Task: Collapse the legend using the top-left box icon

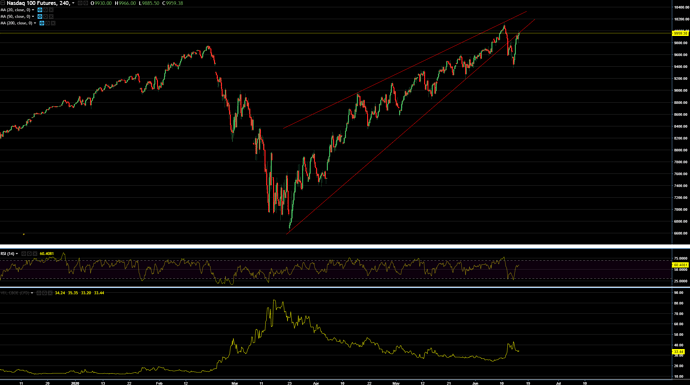Action: pos(2,3)
